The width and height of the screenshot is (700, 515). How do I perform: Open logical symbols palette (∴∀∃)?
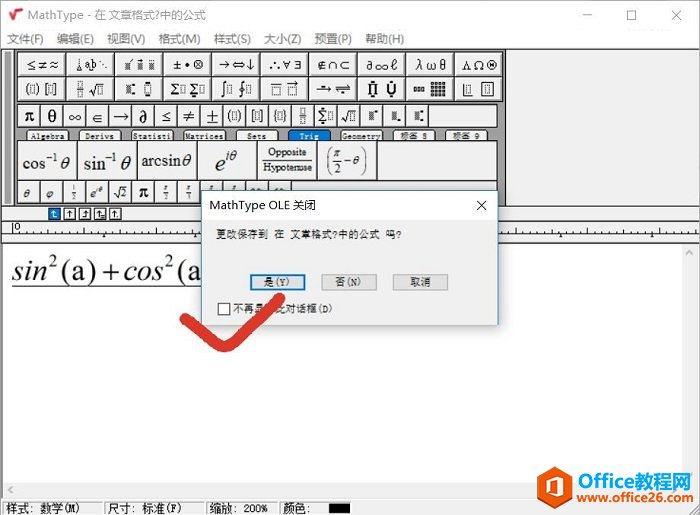click(285, 65)
